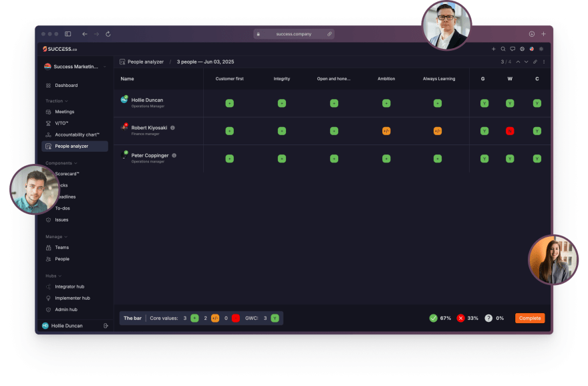Click the Implementer hub lightbulb icon

pyautogui.click(x=48, y=298)
